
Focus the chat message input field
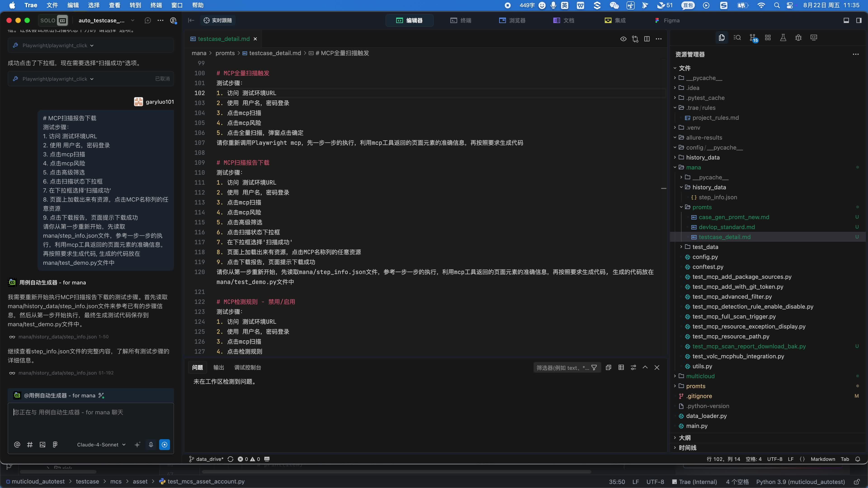coord(91,419)
